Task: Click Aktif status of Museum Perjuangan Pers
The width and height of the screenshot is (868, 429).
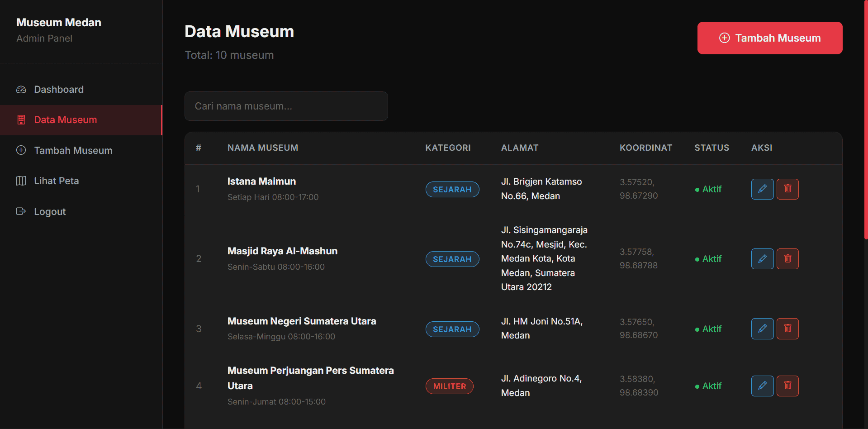Action: [x=708, y=386]
